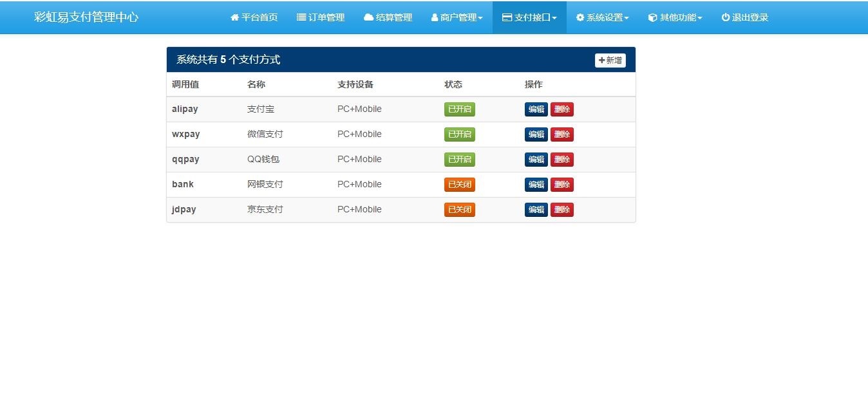
Task: Click the home icon beside 平台首页
Action: (235, 17)
